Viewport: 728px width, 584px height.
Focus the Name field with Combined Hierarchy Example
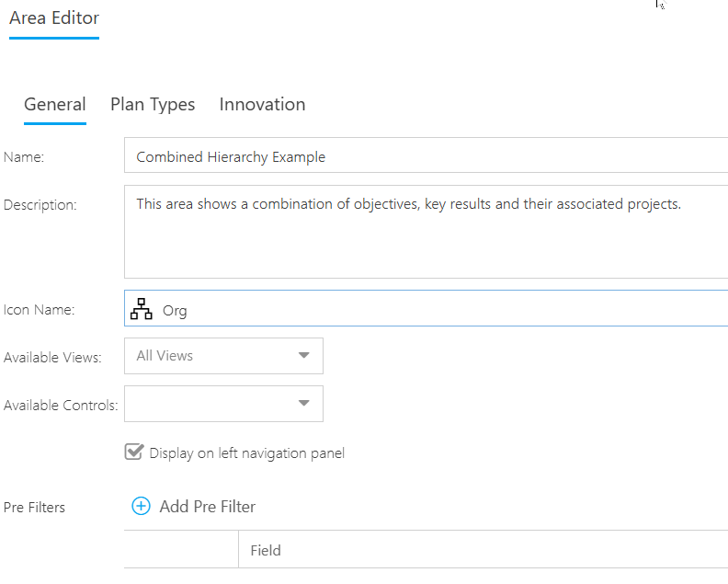coord(426,155)
